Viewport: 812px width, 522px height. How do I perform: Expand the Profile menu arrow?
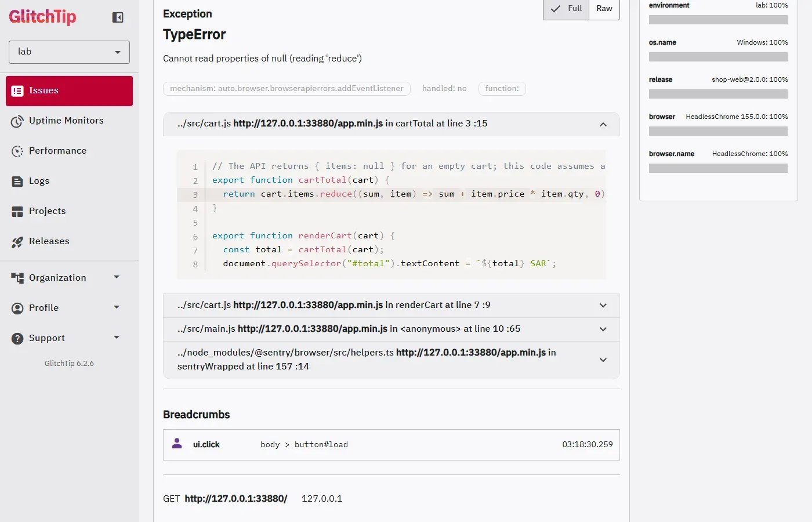[117, 307]
